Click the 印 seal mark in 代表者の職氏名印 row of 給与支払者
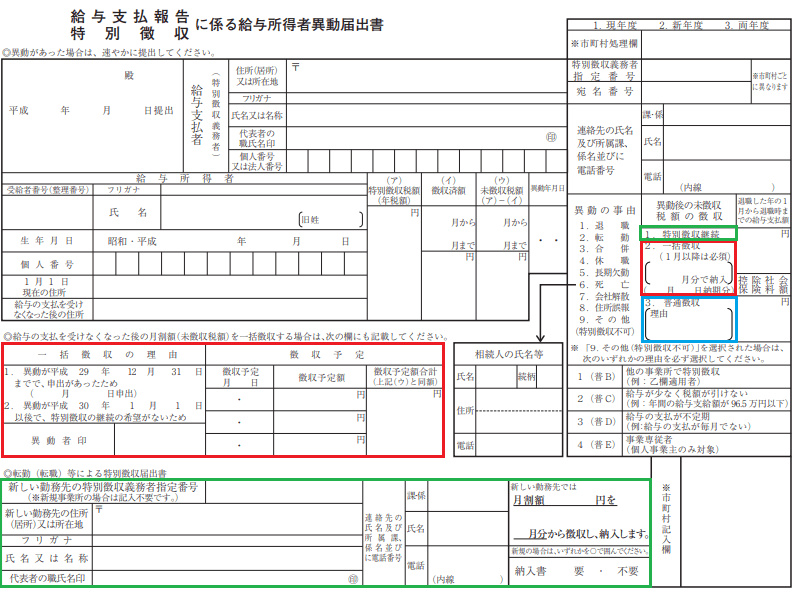 pyautogui.click(x=551, y=137)
